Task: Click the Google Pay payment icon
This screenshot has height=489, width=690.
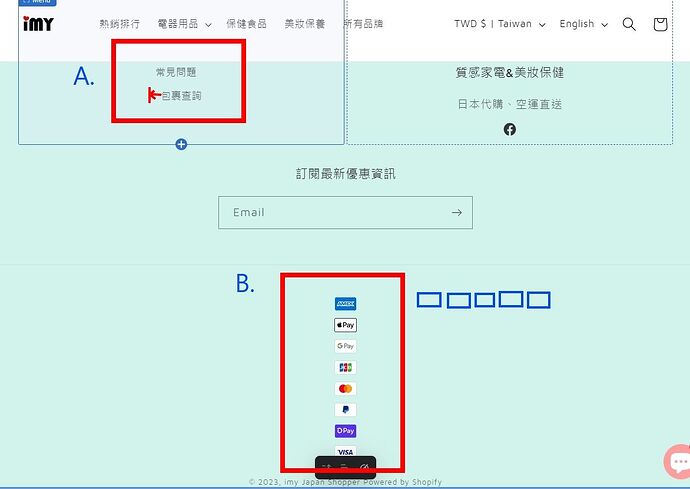Action: point(345,346)
